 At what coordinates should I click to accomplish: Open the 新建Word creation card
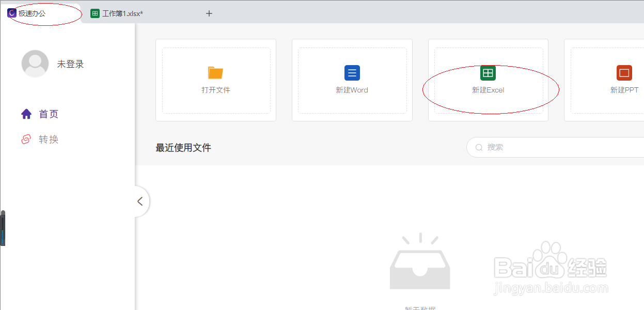pos(352,80)
